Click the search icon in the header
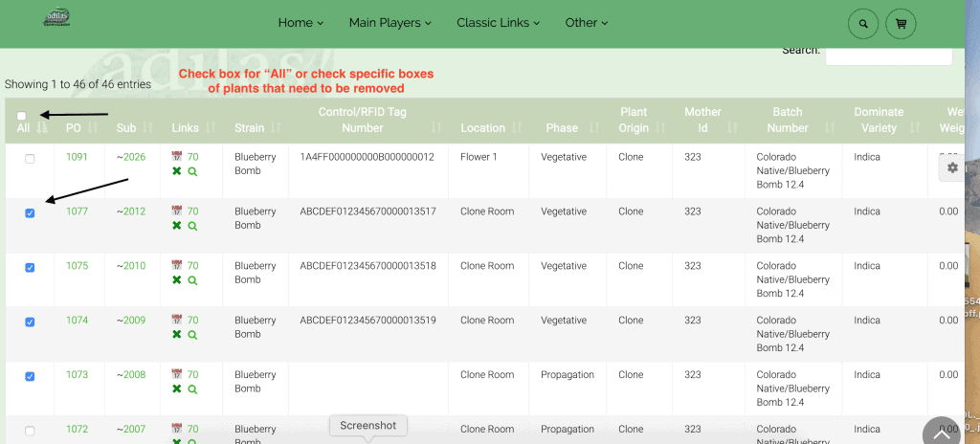The width and height of the screenshot is (980, 444). [863, 24]
